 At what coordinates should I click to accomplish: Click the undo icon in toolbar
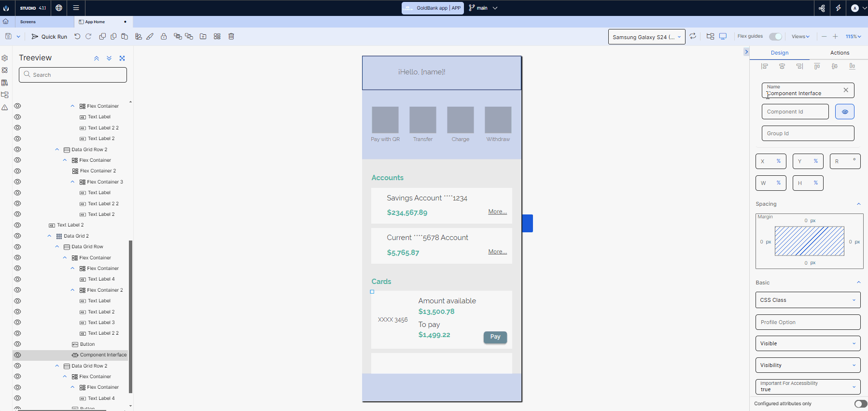(x=77, y=37)
